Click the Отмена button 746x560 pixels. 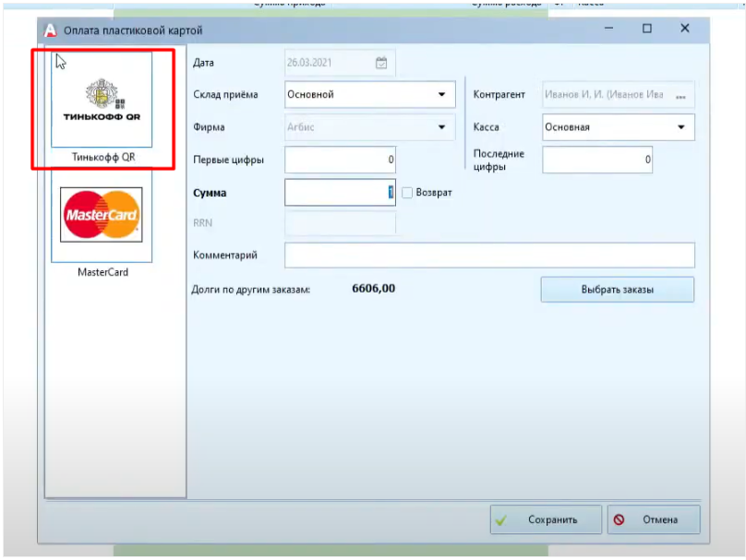tap(654, 519)
